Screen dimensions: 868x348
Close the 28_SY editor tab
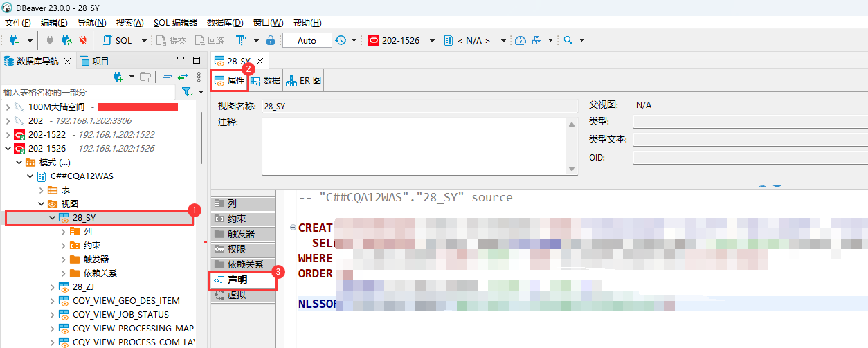pos(260,61)
